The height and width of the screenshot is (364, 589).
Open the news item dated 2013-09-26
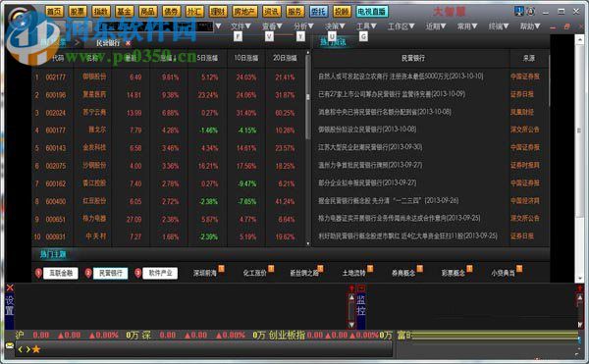coord(389,200)
